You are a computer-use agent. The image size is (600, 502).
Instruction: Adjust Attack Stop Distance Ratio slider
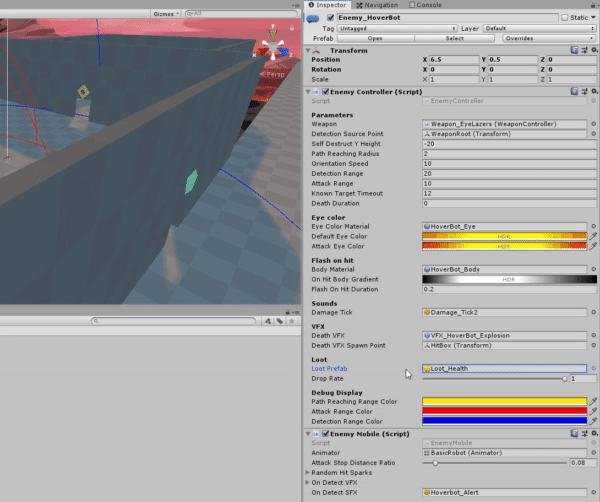pos(494,463)
